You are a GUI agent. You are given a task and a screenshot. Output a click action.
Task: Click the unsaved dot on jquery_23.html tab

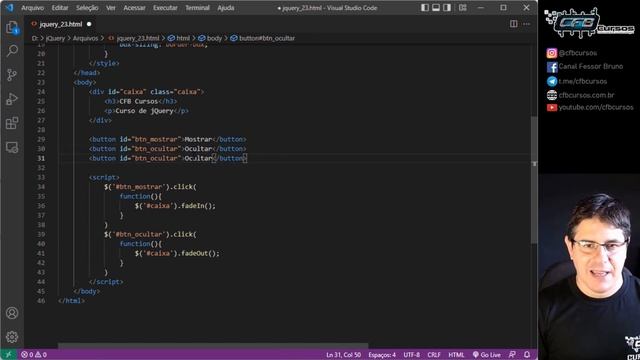[x=89, y=24]
